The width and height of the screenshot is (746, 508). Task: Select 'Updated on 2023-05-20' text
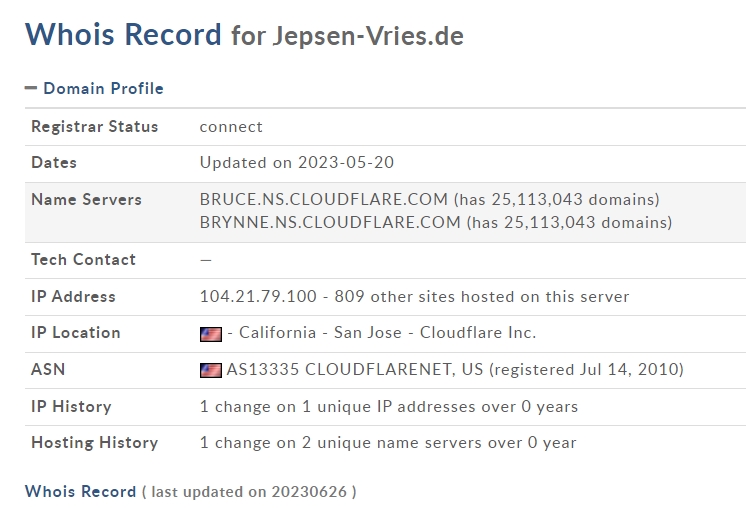point(296,163)
